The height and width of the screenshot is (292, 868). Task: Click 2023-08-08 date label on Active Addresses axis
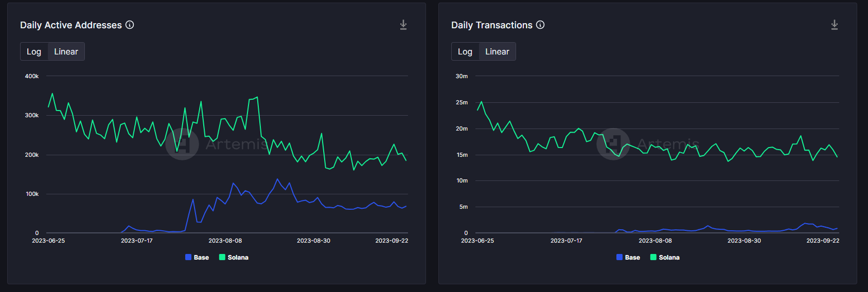coord(225,241)
